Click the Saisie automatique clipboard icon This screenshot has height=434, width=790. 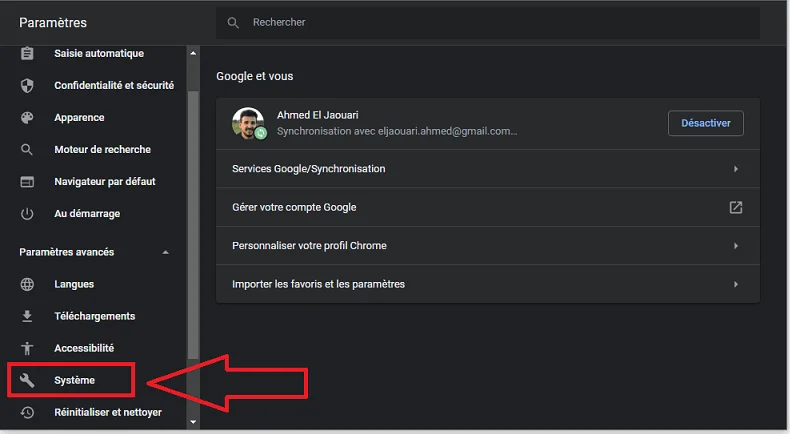27,53
